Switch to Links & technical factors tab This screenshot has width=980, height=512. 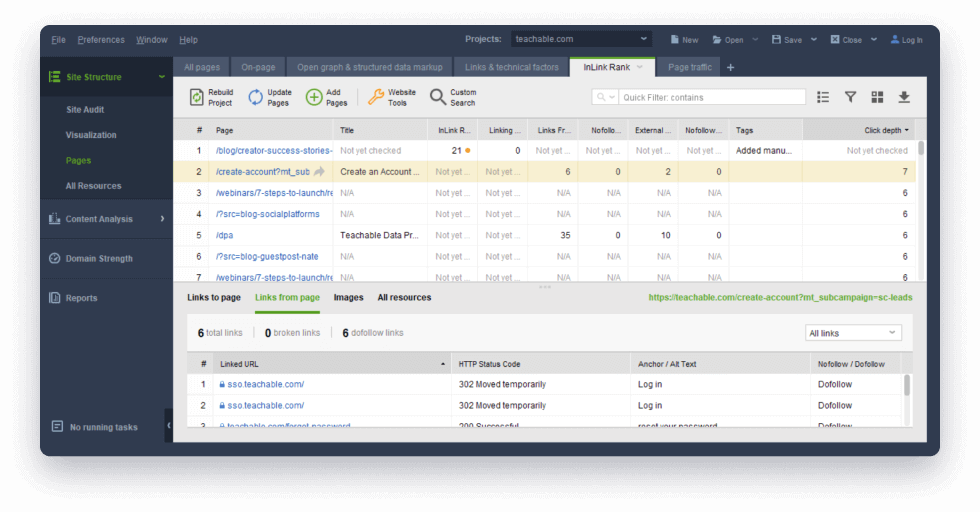pyautogui.click(x=511, y=68)
